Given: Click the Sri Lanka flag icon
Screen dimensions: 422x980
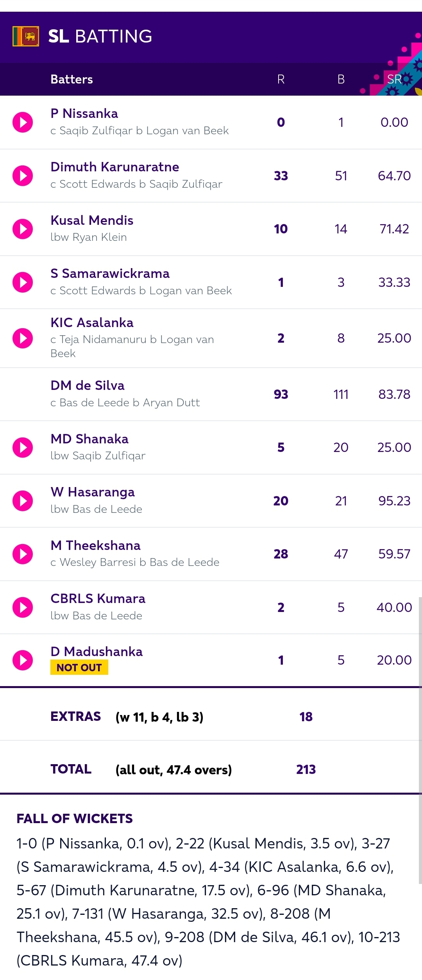Looking at the screenshot, I should 26,36.
